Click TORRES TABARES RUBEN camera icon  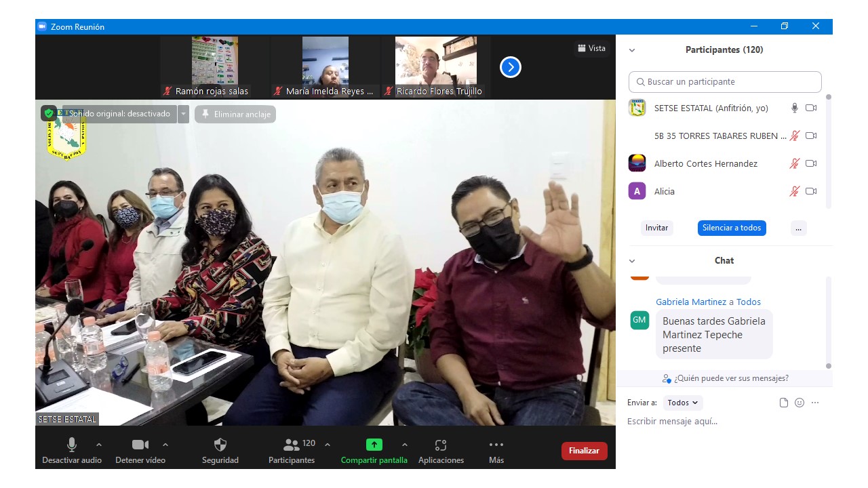[811, 136]
